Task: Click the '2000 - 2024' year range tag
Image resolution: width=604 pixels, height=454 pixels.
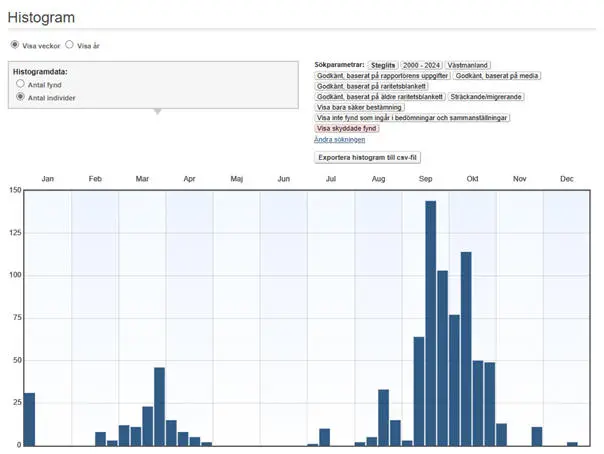Action: 421,65
